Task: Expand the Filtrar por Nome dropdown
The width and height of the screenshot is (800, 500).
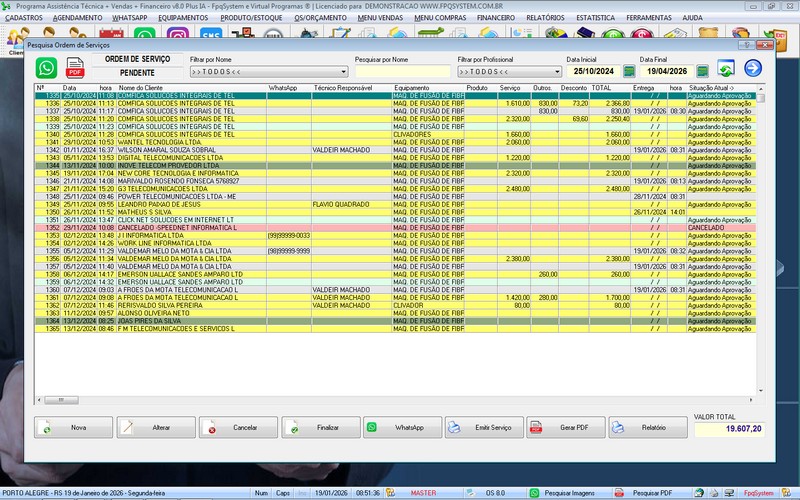Action: pyautogui.click(x=344, y=72)
